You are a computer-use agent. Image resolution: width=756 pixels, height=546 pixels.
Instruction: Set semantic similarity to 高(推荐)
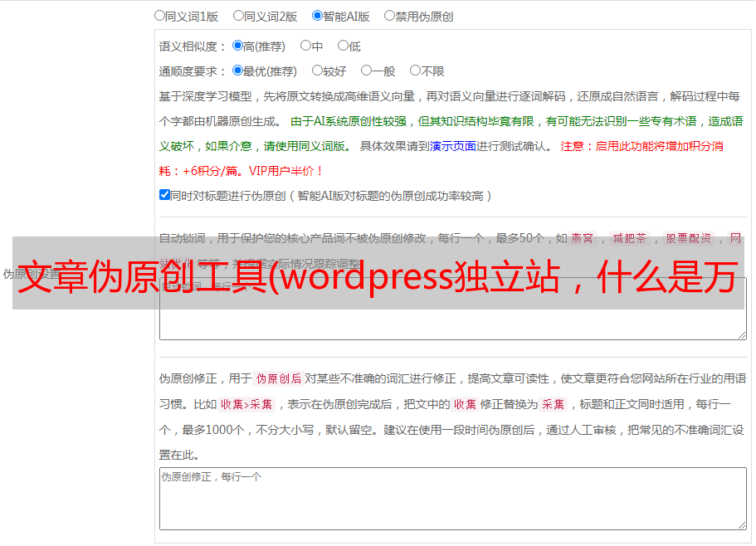(237, 46)
